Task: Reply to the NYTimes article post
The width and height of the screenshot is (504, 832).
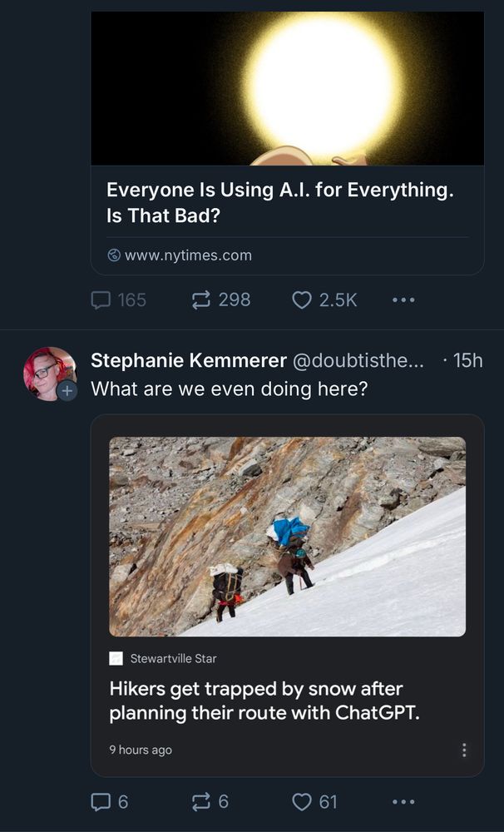Action: (x=101, y=300)
